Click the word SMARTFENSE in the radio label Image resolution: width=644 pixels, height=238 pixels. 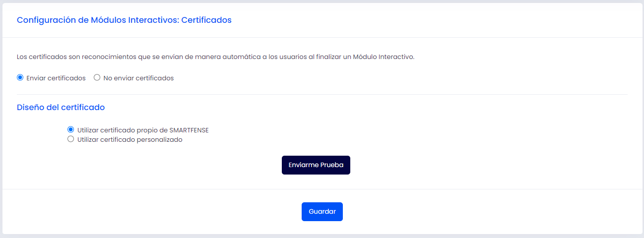point(189,130)
